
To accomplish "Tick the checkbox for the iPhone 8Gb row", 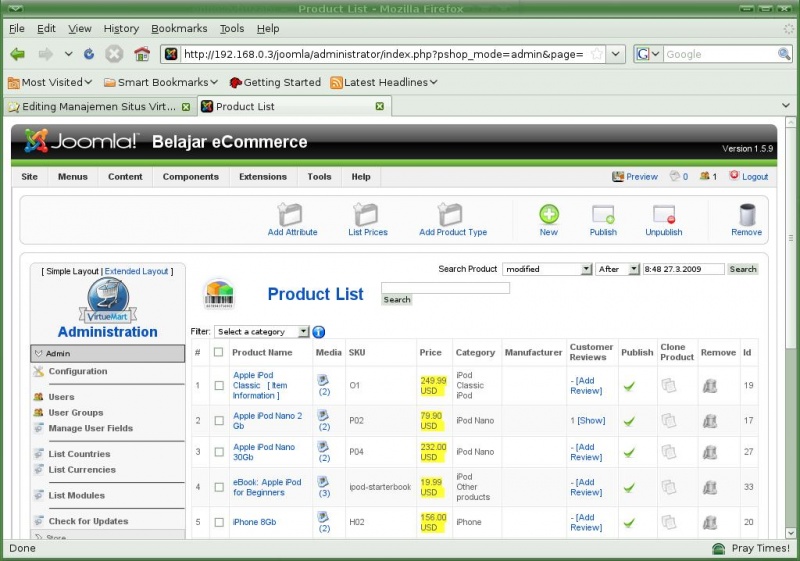I will [218, 522].
